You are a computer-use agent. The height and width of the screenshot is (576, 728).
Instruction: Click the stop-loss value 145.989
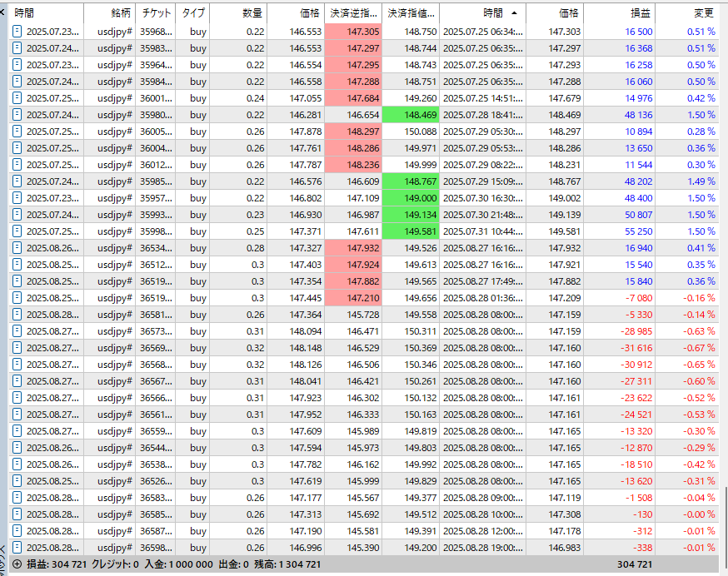[x=363, y=431]
